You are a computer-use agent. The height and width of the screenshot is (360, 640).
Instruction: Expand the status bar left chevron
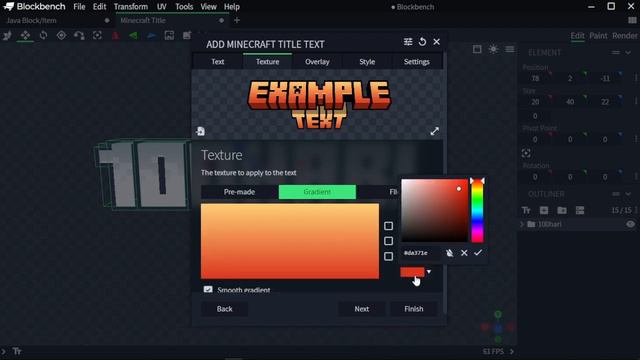pos(4,351)
